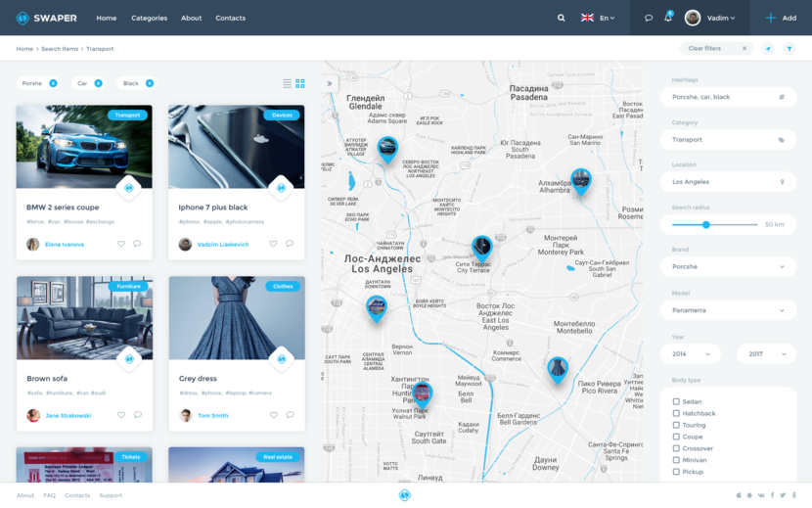Open Vadzim Liaskevich's profile link
Viewport: 812px width, 508px height.
click(223, 244)
